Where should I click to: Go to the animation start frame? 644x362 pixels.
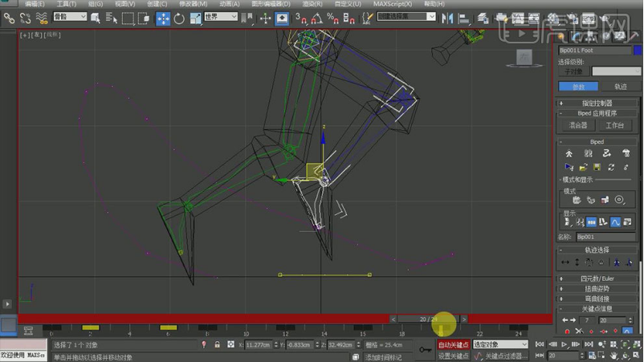coord(540,345)
